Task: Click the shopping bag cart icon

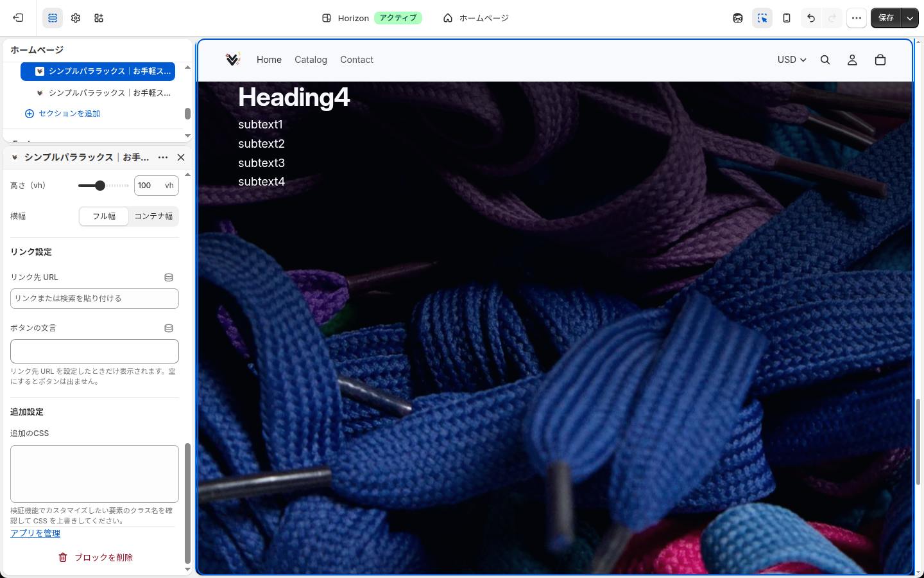Action: pyautogui.click(x=880, y=60)
